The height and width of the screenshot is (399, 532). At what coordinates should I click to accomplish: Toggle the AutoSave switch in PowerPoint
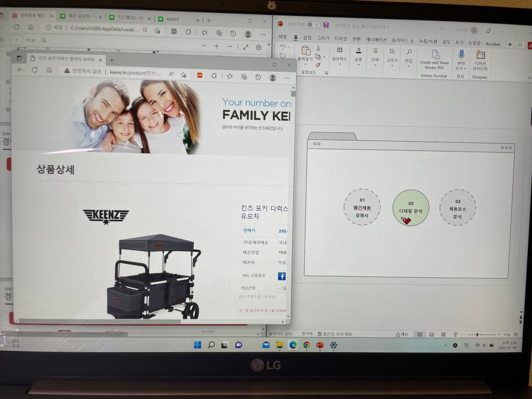pyautogui.click(x=313, y=25)
